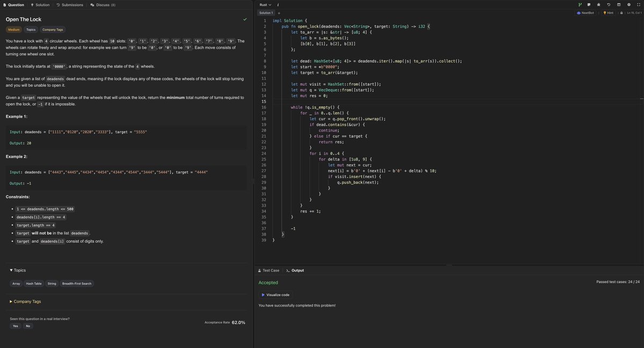Click the language info 'i' icon

click(x=278, y=5)
